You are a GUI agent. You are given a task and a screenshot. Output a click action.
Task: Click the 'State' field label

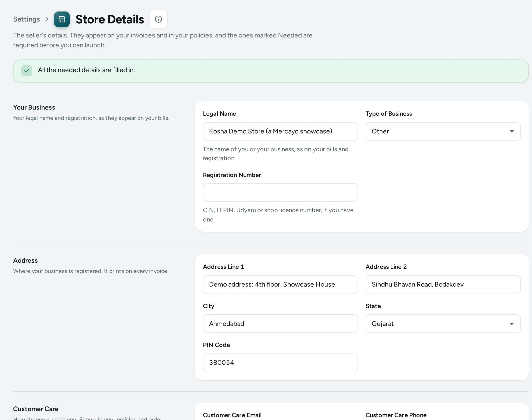(373, 306)
